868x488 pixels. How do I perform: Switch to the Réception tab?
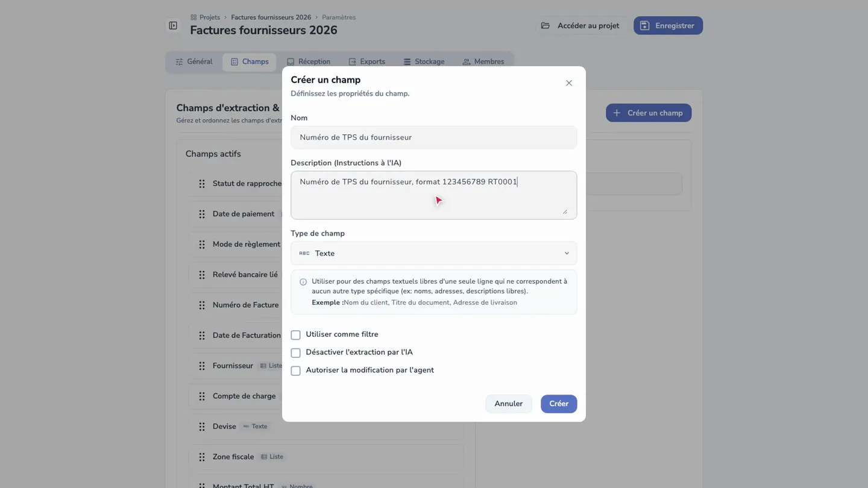[309, 61]
